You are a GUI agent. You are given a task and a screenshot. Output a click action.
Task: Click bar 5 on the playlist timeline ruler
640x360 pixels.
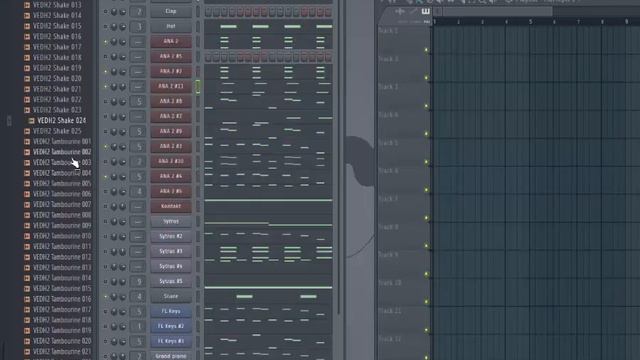tap(531, 21)
